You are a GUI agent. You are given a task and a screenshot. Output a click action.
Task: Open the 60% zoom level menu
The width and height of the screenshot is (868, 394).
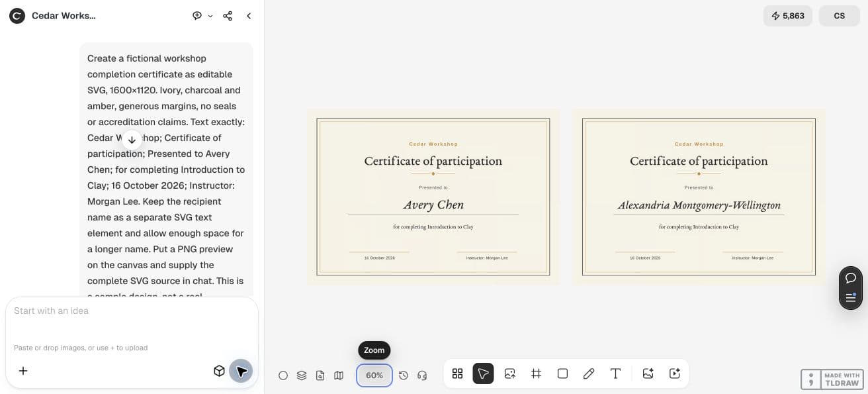pyautogui.click(x=374, y=375)
